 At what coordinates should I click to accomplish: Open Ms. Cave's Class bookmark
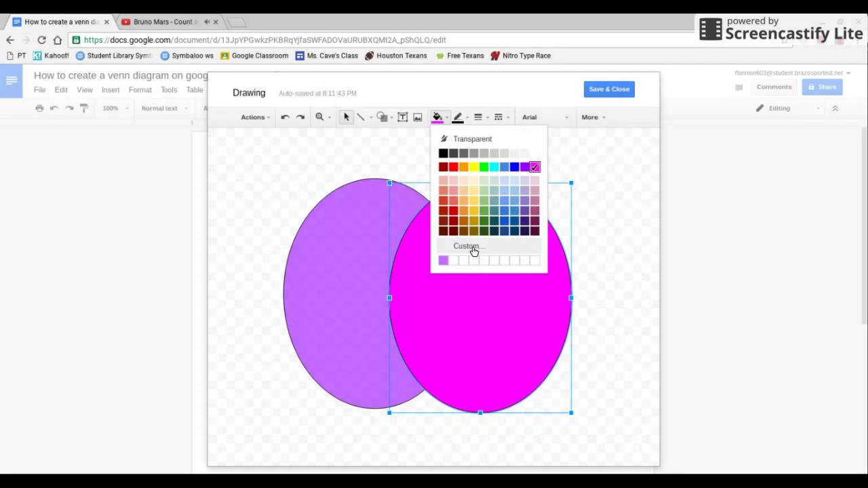327,56
